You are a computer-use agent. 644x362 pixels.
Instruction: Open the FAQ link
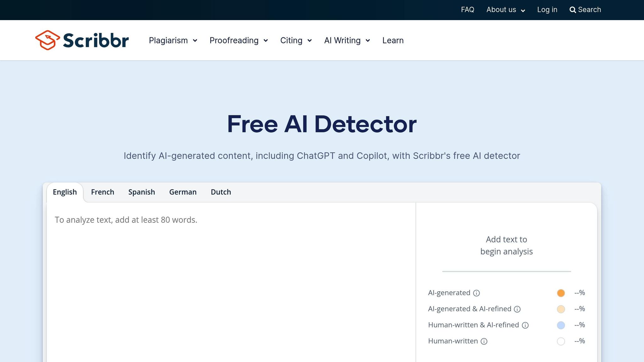(x=467, y=10)
